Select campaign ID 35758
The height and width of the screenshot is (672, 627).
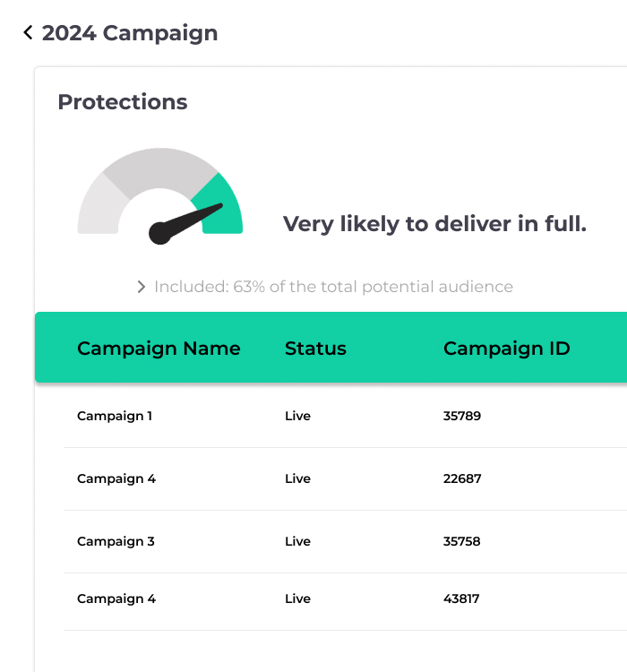pyautogui.click(x=461, y=542)
